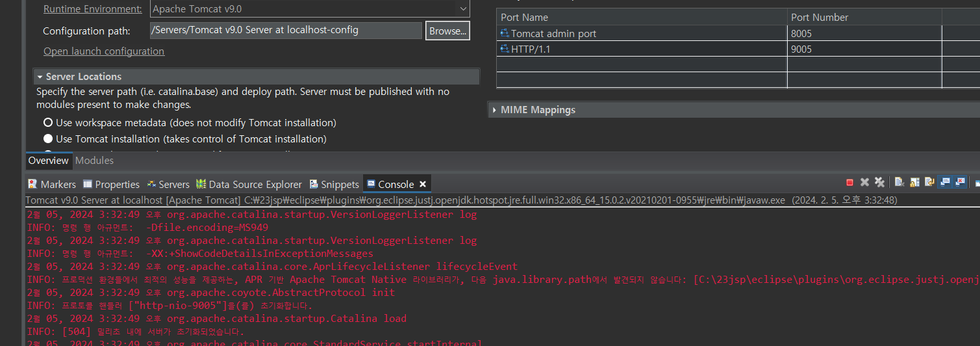
Task: Click the Remove Launch single X icon
Action: (x=864, y=183)
